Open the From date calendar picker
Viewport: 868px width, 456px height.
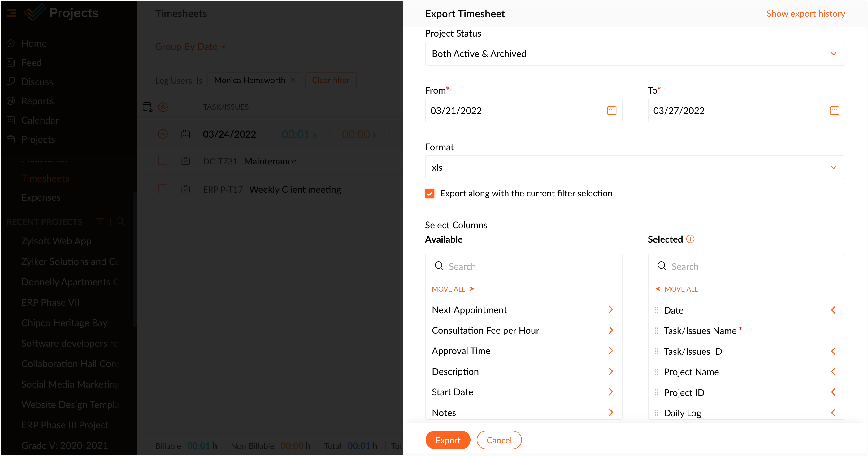coord(611,110)
